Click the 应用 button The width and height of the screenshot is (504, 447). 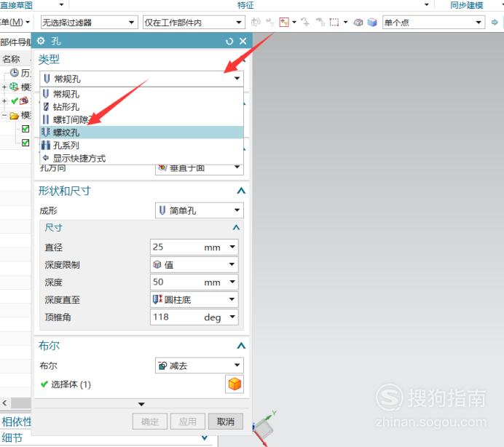pyautogui.click(x=188, y=422)
